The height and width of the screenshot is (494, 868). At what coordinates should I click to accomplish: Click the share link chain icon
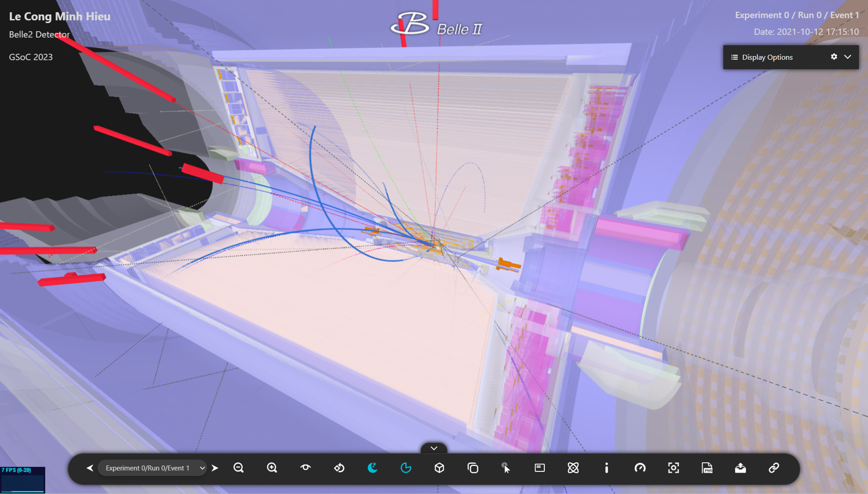click(774, 468)
